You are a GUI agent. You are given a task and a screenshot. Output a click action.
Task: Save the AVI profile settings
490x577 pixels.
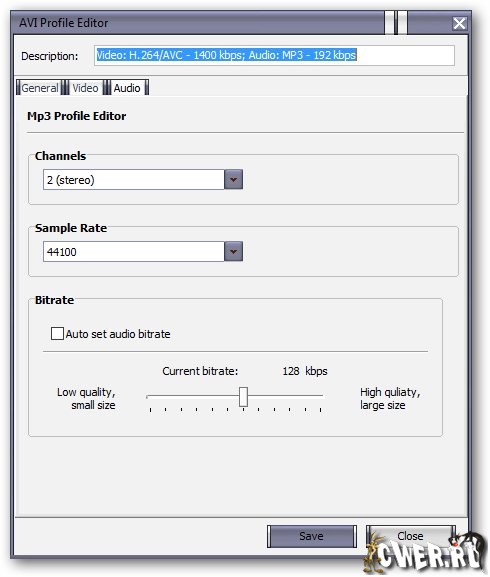click(x=312, y=536)
